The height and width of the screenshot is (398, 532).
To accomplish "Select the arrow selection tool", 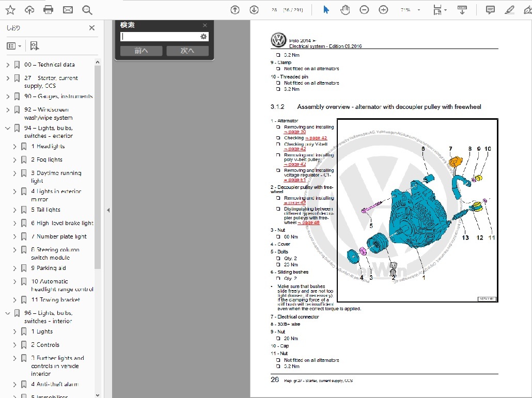I will point(326,10).
